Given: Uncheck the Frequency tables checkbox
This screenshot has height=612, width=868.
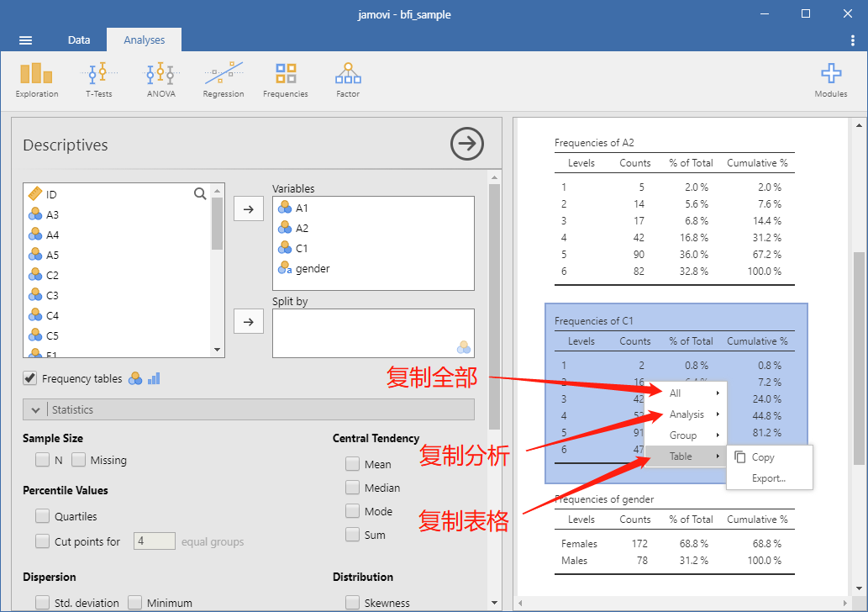Looking at the screenshot, I should (x=30, y=378).
